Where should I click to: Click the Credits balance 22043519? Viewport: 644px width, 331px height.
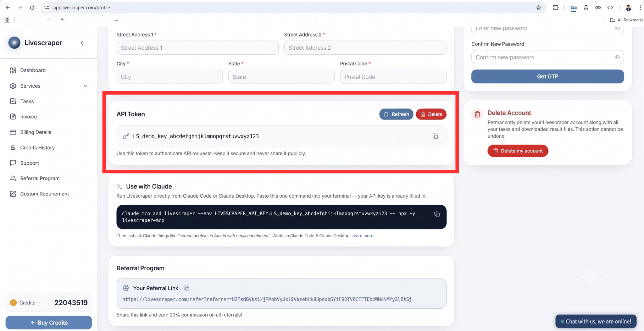(71, 303)
